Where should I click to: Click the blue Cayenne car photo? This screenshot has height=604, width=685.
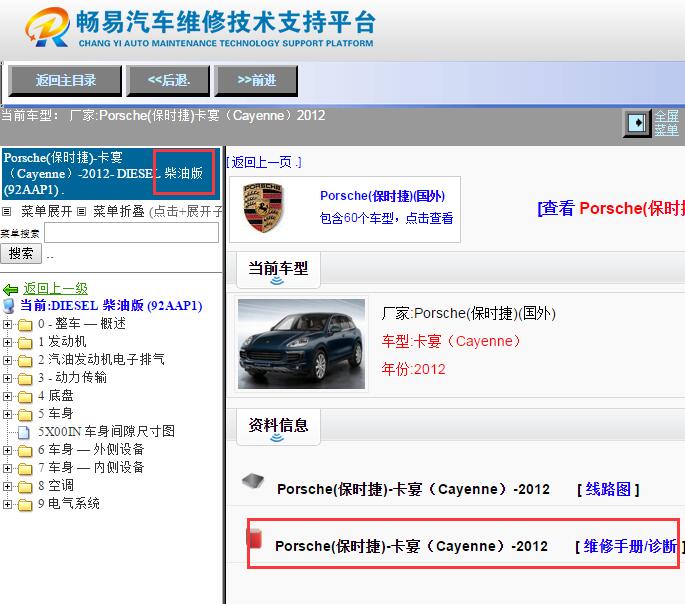pos(301,344)
